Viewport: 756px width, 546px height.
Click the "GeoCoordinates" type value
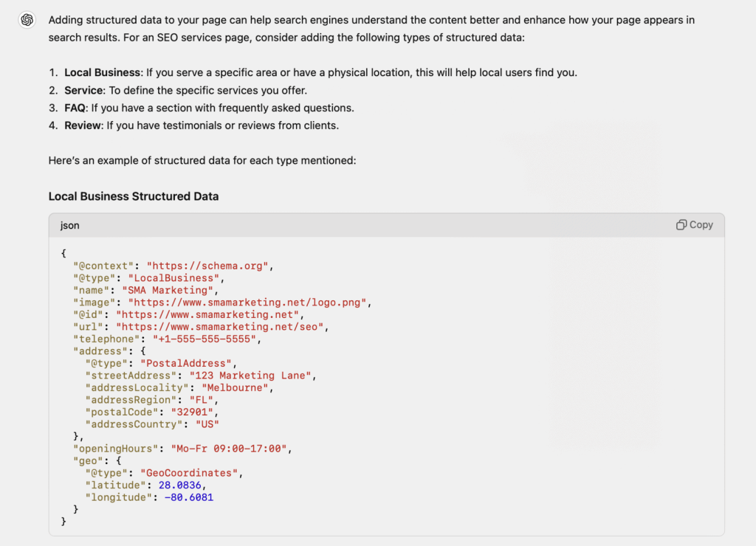click(x=189, y=473)
